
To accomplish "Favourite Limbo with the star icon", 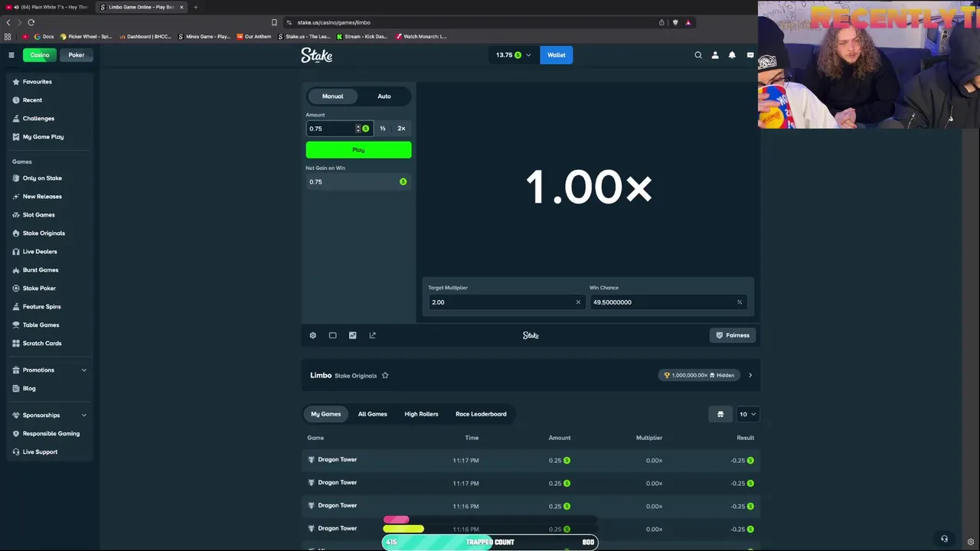I will click(x=385, y=375).
